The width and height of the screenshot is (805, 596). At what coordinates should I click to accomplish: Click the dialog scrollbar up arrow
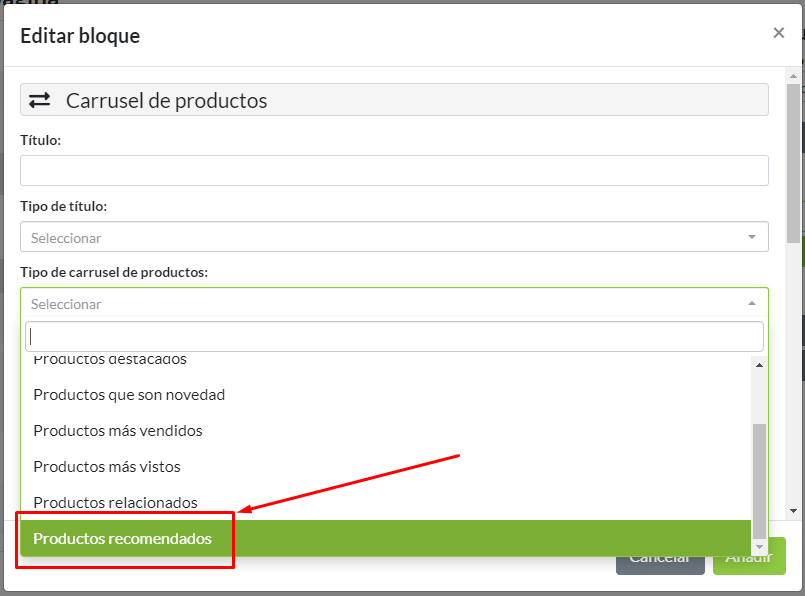(x=792, y=76)
